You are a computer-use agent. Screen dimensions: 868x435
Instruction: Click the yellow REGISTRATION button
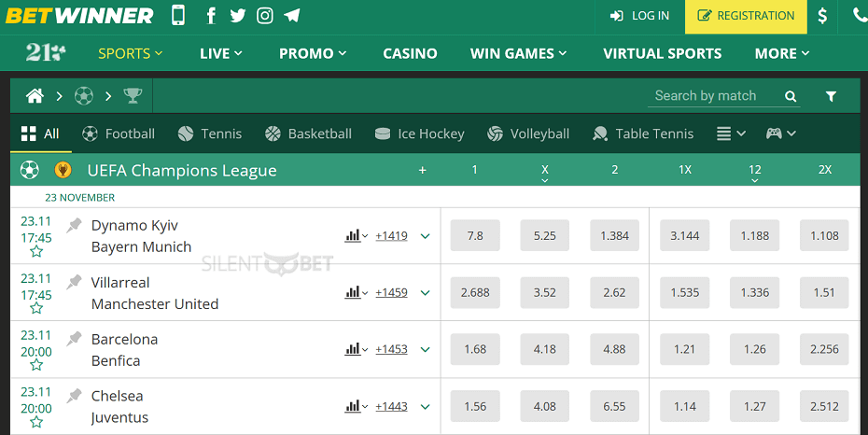point(746,16)
